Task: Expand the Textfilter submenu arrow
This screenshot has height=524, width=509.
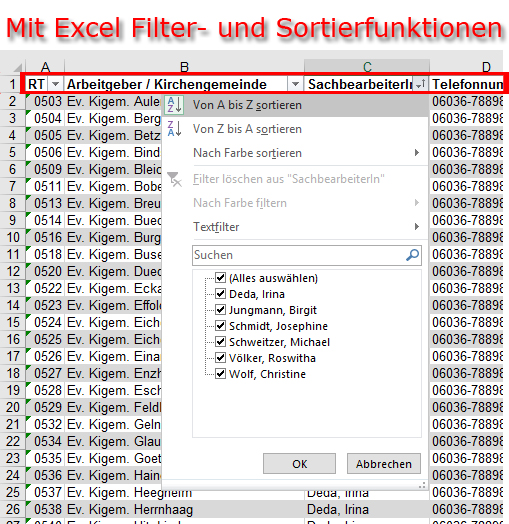Action: (417, 227)
